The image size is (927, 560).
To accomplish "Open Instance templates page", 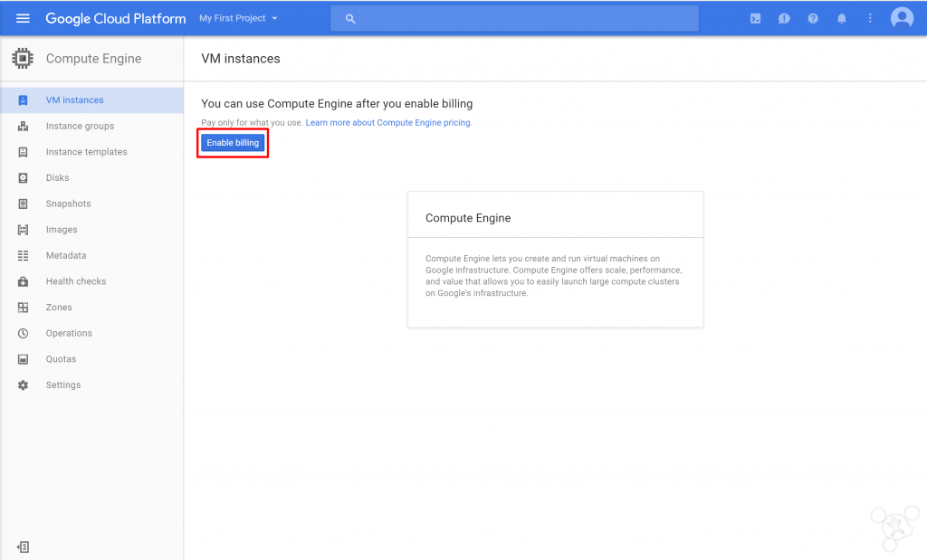I will [87, 152].
